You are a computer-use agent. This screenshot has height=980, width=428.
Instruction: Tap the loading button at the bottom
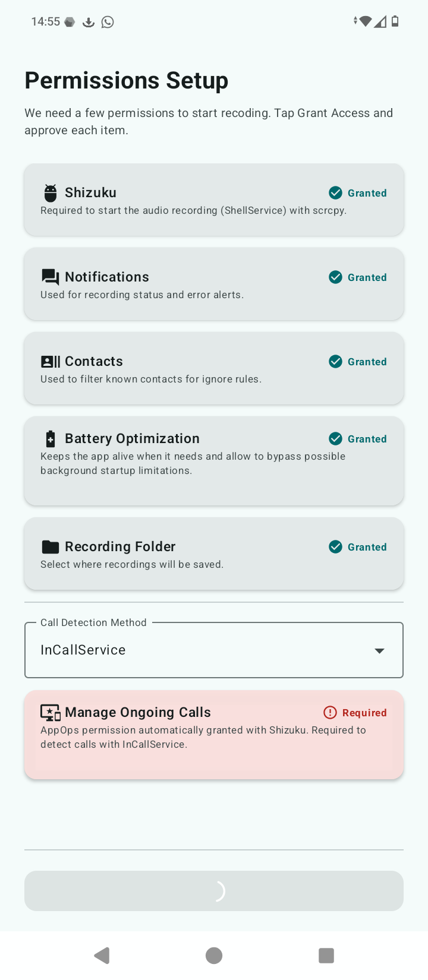[214, 891]
